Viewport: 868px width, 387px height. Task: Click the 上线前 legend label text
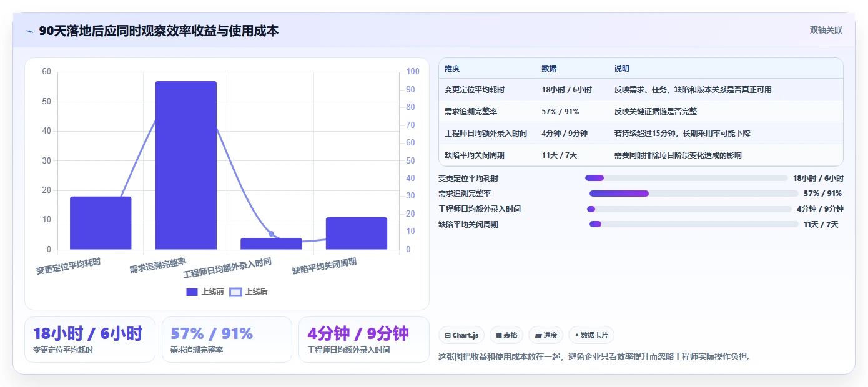click(x=212, y=291)
